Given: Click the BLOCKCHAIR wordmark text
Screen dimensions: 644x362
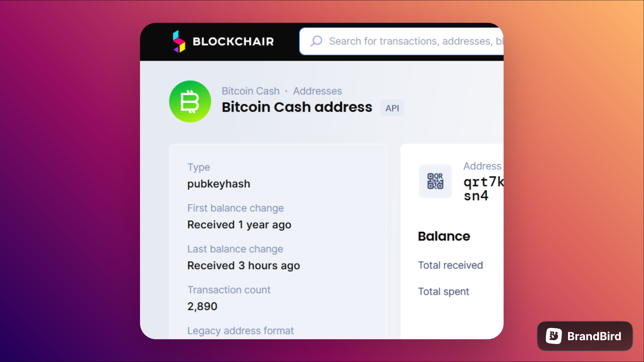Looking at the screenshot, I should 233,42.
